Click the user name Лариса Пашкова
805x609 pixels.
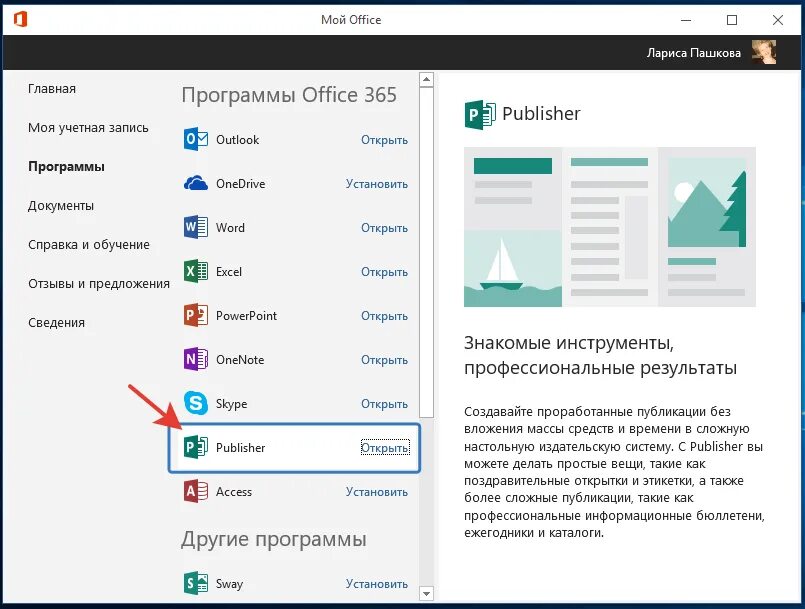coord(694,53)
